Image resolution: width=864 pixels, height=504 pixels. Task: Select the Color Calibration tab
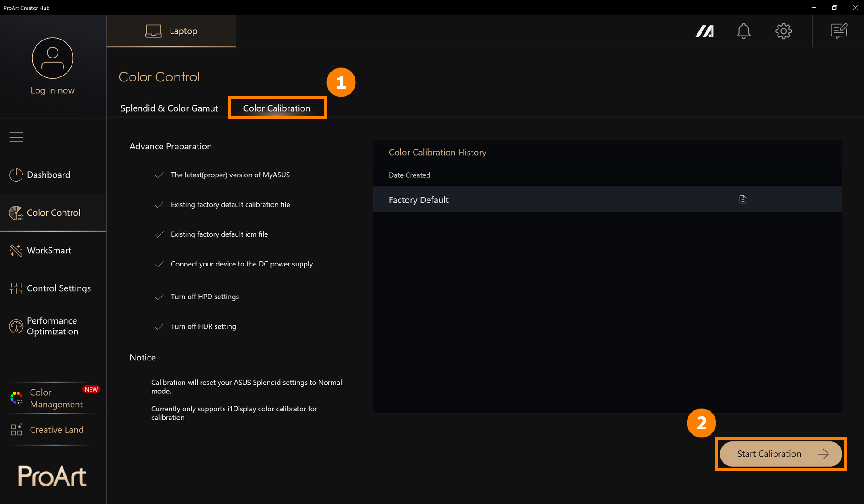[x=277, y=108]
